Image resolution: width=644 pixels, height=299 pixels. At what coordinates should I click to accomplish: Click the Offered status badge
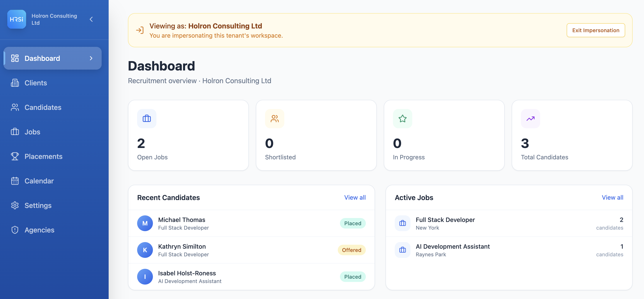(352, 250)
